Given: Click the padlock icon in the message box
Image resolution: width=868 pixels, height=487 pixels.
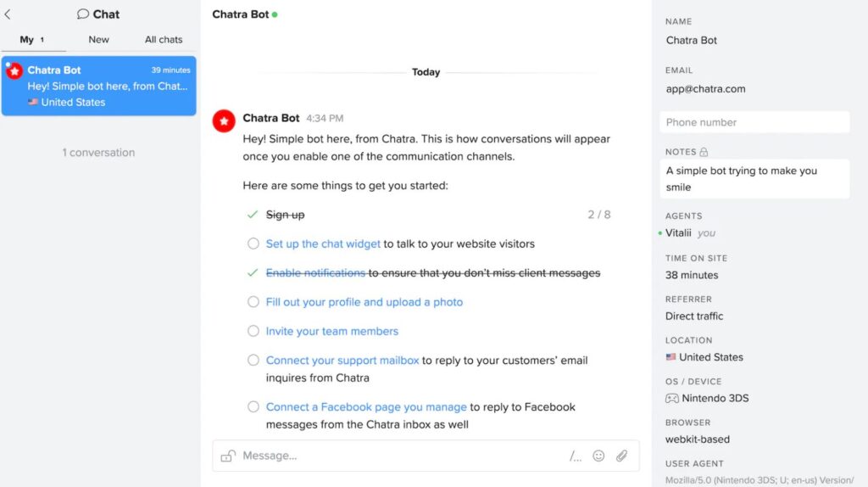Looking at the screenshot, I should 227,456.
